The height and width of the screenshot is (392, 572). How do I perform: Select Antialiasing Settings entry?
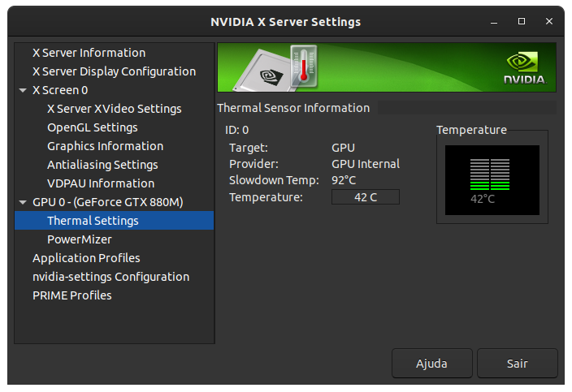102,165
